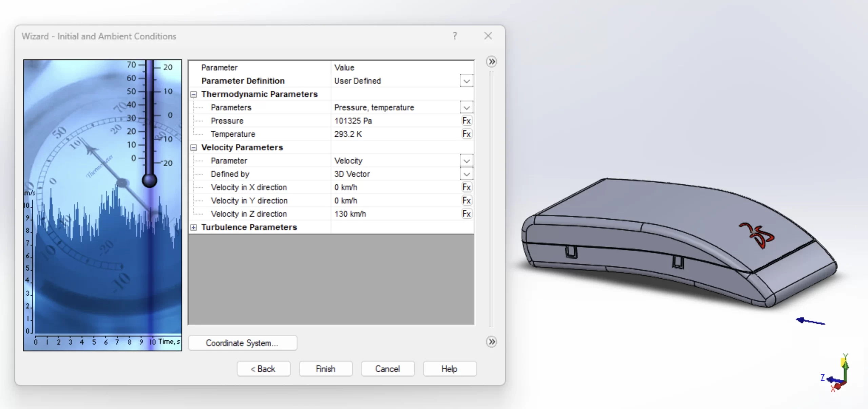Go to previous step with Back

(x=263, y=369)
